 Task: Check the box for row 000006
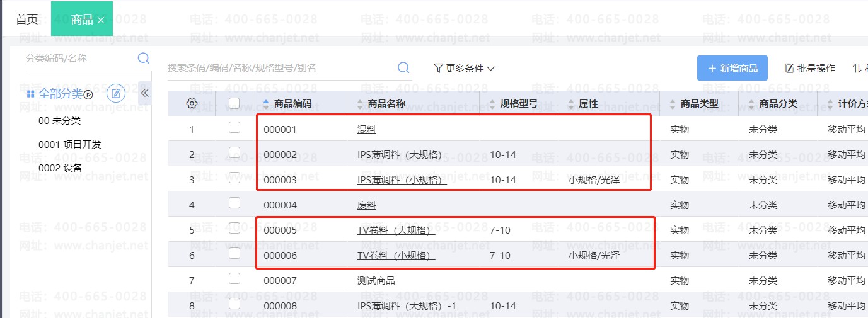click(x=234, y=253)
